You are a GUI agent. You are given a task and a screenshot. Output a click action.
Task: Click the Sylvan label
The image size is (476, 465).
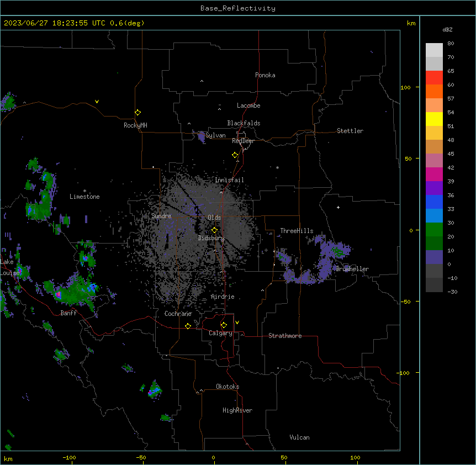click(215, 135)
